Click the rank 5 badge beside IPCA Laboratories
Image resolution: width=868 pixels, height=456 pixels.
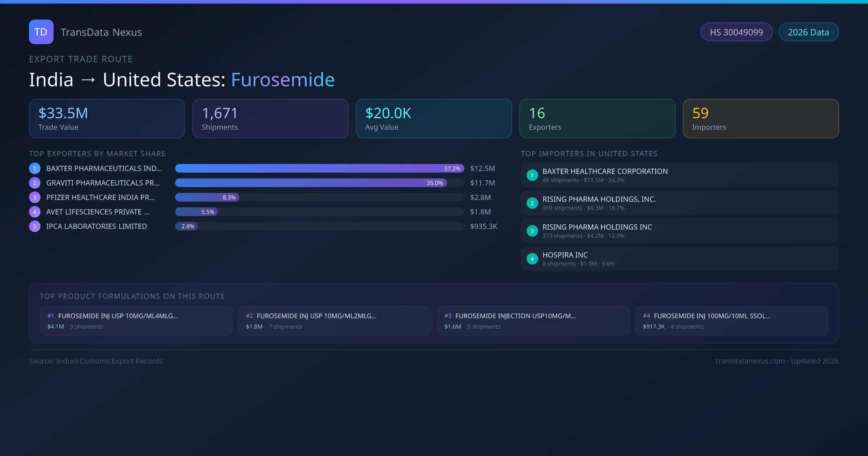click(35, 226)
